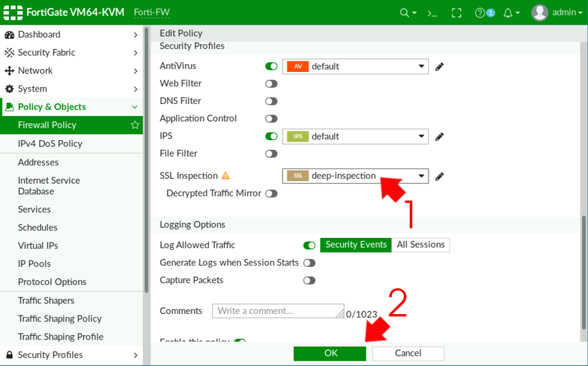
Task: Enable Generate Logs when Session Starts
Action: tap(309, 263)
